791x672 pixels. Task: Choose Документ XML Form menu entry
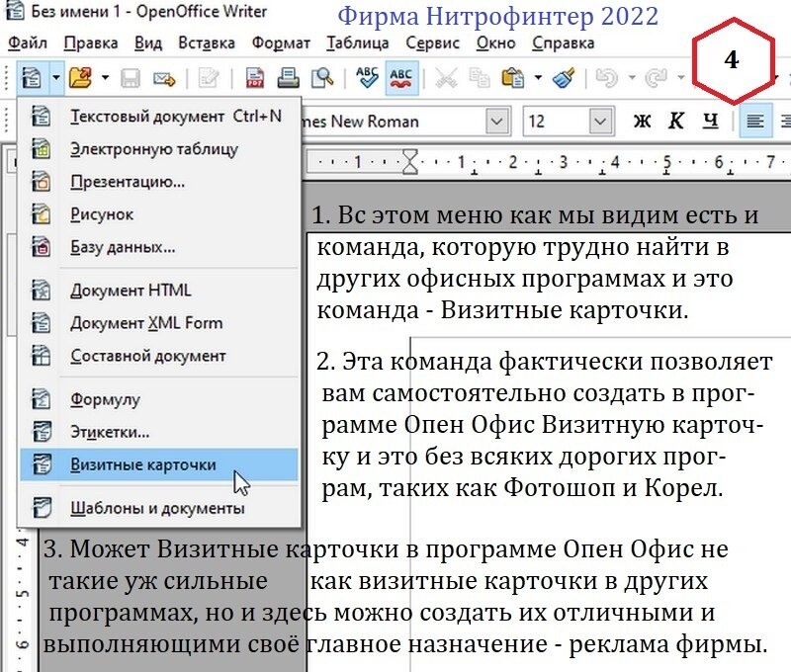click(159, 323)
